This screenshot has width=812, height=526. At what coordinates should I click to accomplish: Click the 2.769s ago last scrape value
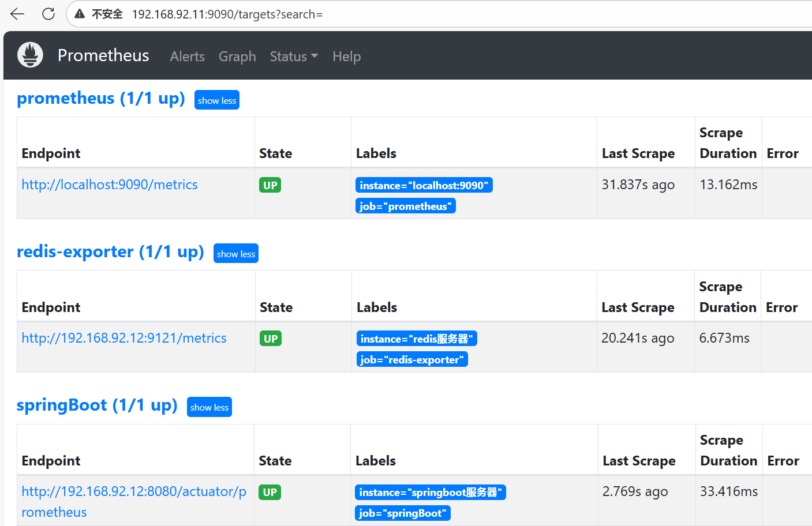[635, 491]
